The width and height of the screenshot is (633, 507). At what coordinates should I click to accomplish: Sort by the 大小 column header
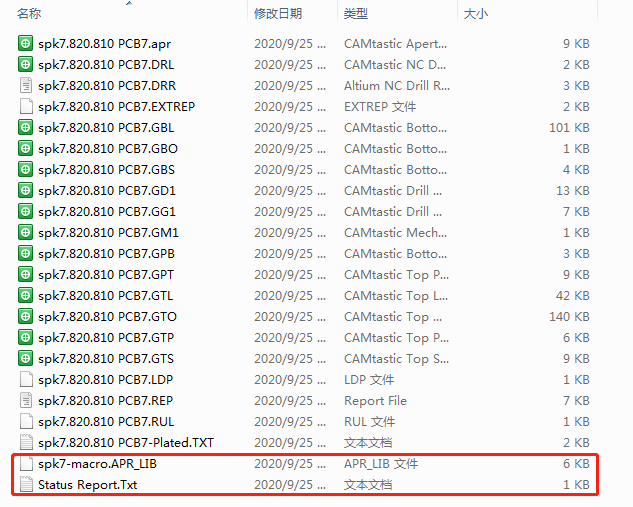476,14
